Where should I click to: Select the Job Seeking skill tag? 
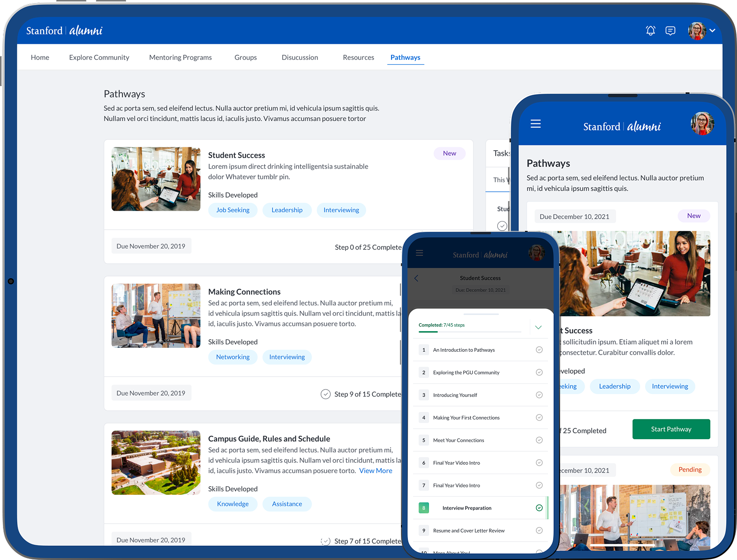click(232, 210)
